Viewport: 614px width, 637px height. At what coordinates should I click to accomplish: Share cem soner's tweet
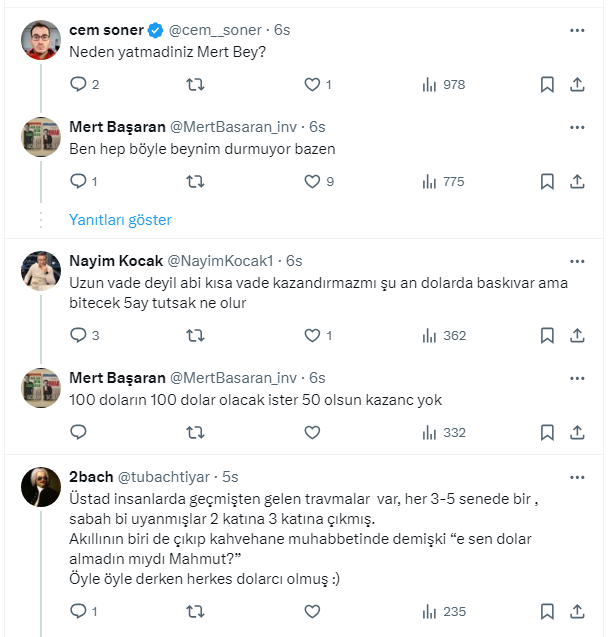tap(577, 85)
